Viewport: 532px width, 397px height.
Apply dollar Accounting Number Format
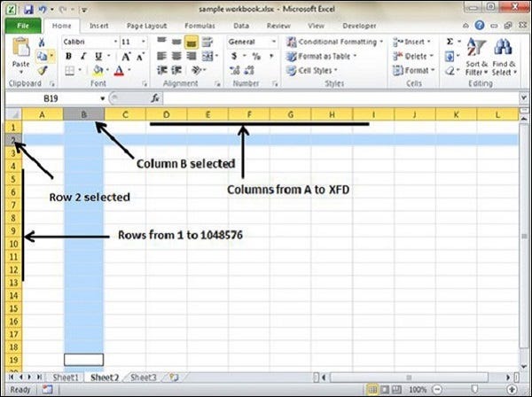[234, 56]
